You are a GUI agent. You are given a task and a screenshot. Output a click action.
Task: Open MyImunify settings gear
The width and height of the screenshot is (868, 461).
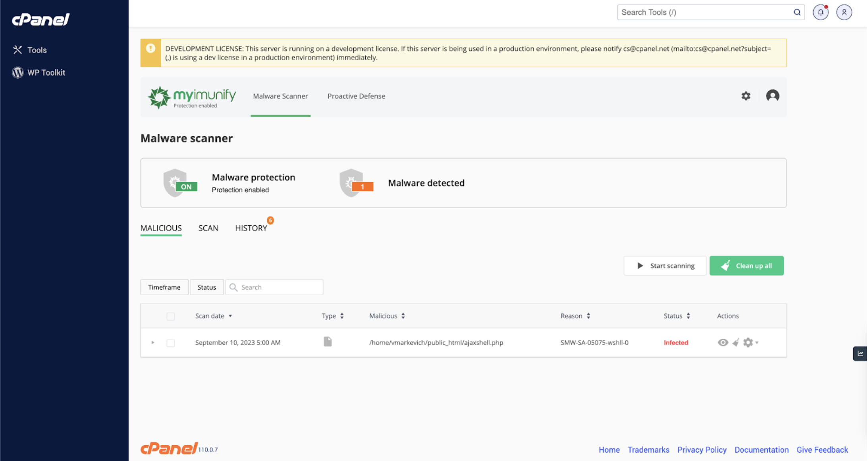746,96
